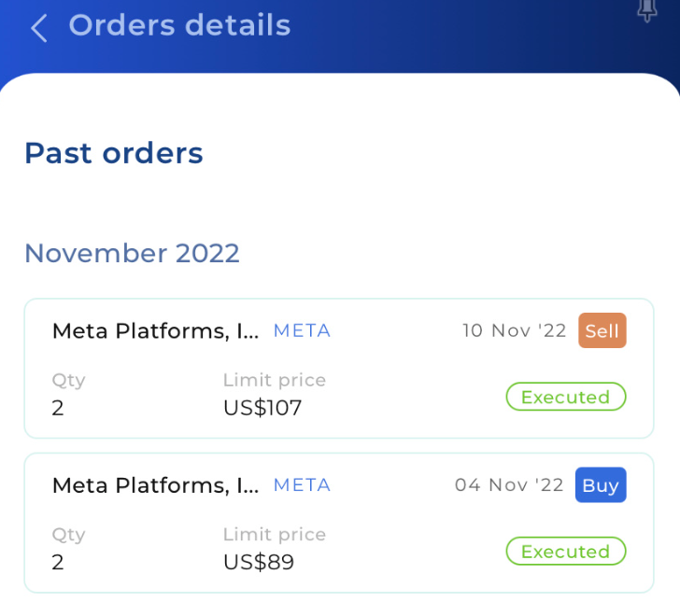Click the 10 Nov '22 order date
680x616 pixels.
pos(514,330)
